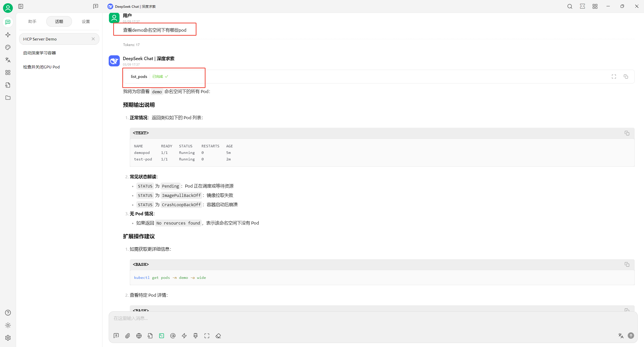Switch to the 助手 tab

(32, 21)
